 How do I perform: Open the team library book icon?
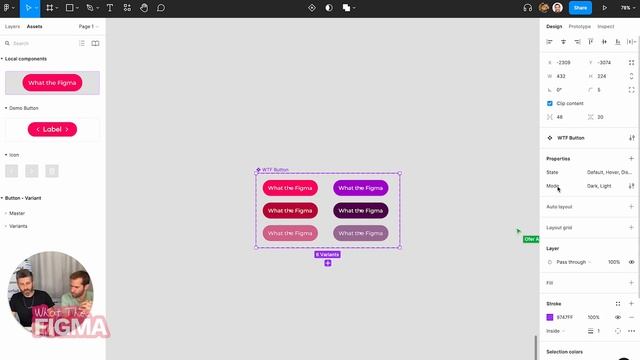pos(95,43)
